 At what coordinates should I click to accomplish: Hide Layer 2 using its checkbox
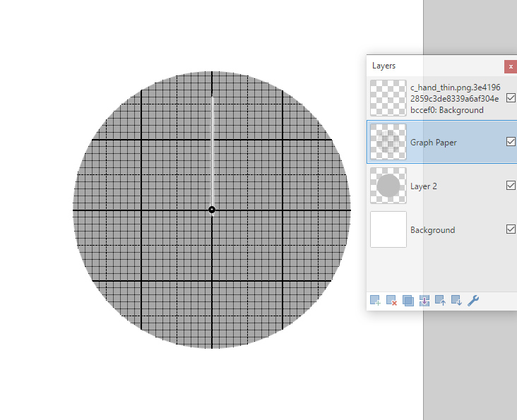(x=511, y=186)
